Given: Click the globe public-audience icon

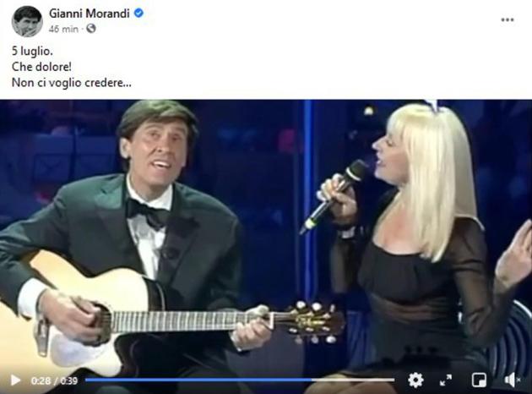Looking at the screenshot, I should point(90,29).
